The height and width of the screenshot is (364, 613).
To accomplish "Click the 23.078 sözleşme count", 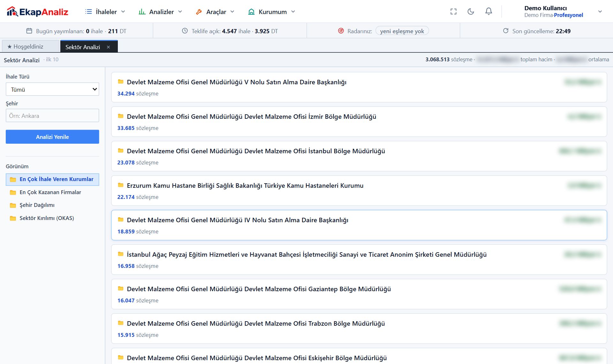I will [x=138, y=163].
